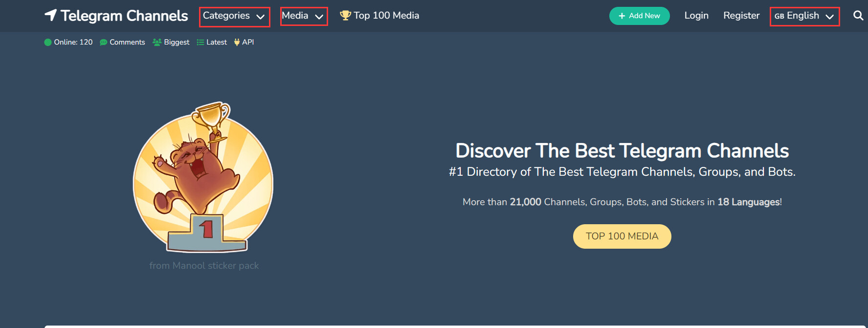Click the trophy icon beside Top 100 Media
Viewport: 868px width, 328px height.
[x=345, y=16]
